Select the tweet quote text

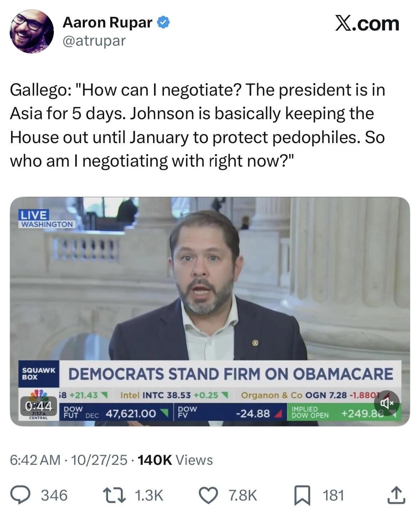coord(197,125)
